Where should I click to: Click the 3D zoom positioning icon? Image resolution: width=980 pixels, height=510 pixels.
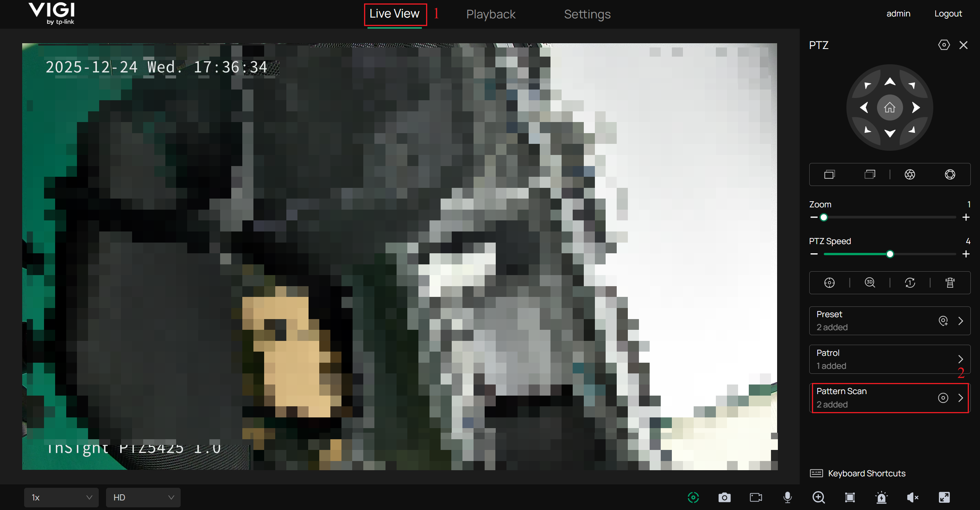pos(870,282)
